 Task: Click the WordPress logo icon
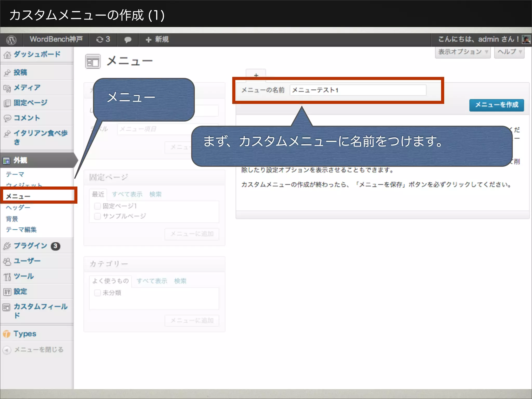pos(11,40)
